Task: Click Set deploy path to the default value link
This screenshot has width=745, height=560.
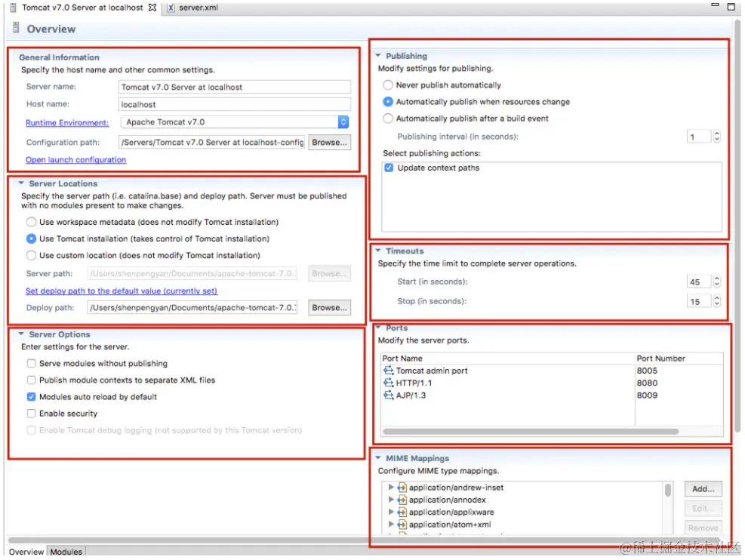Action: tap(122, 291)
